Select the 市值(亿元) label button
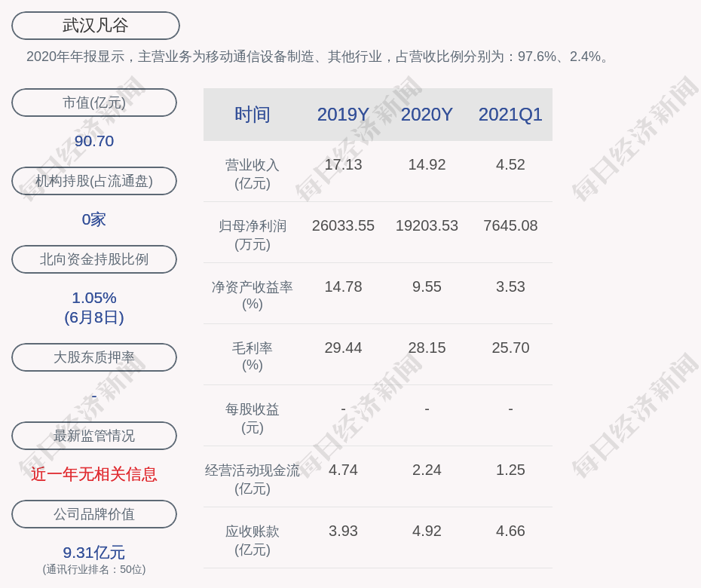The image size is (701, 588). [94, 103]
